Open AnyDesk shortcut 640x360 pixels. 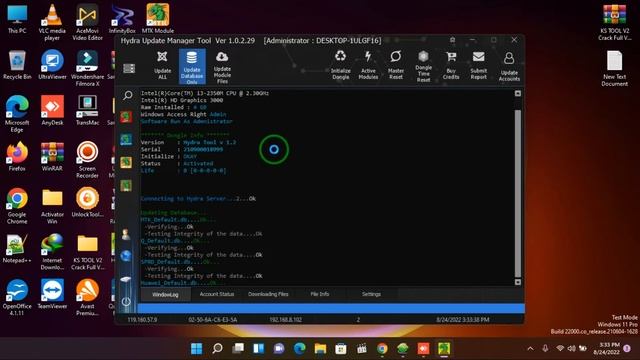pyautogui.click(x=52, y=111)
